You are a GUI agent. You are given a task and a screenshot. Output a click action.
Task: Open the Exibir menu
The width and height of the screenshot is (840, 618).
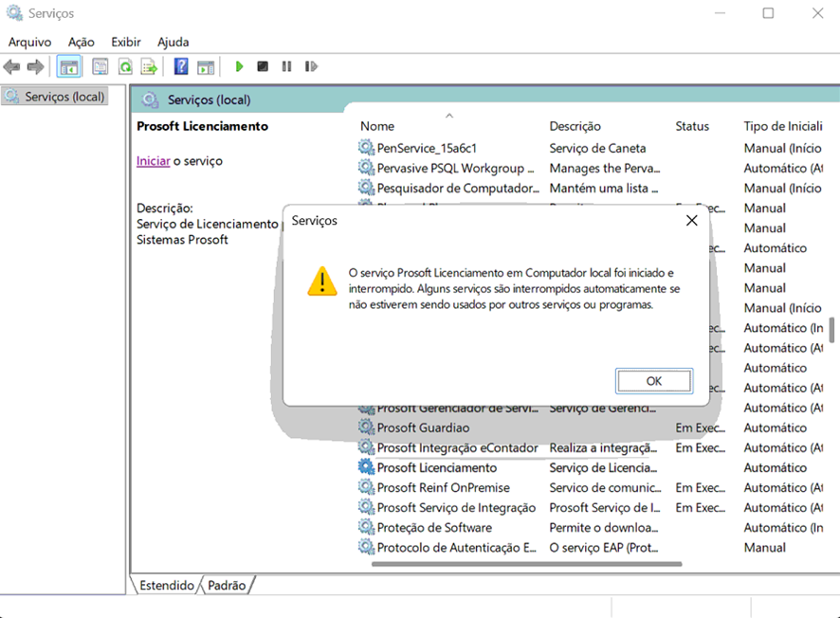[126, 42]
